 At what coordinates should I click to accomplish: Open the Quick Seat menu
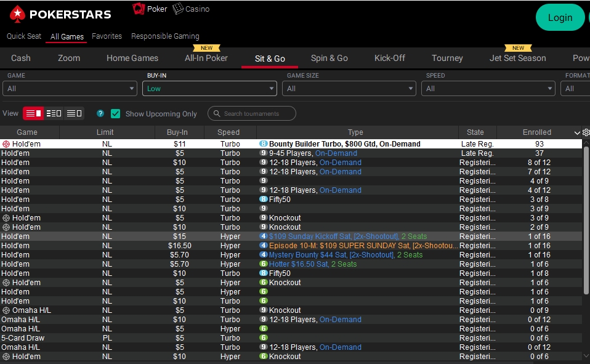pos(24,36)
